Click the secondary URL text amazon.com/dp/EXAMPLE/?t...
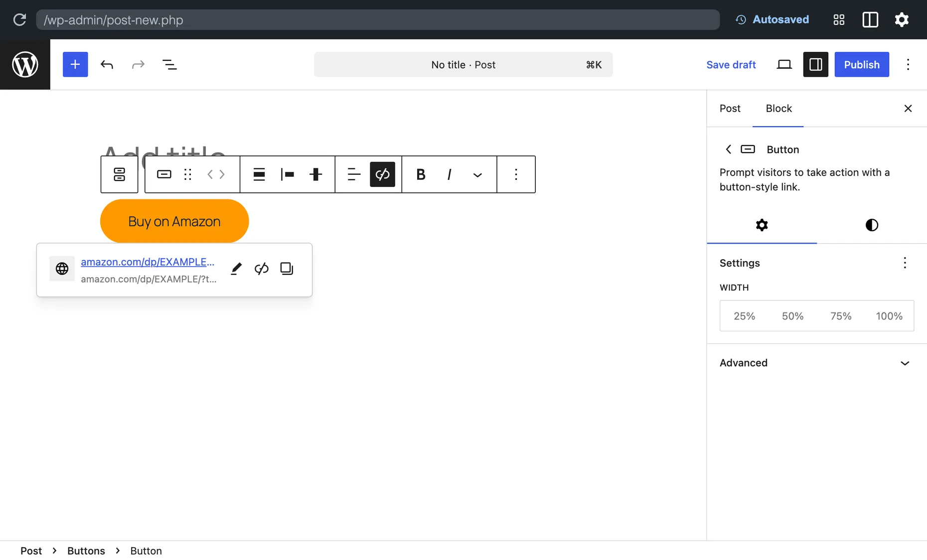 point(149,279)
